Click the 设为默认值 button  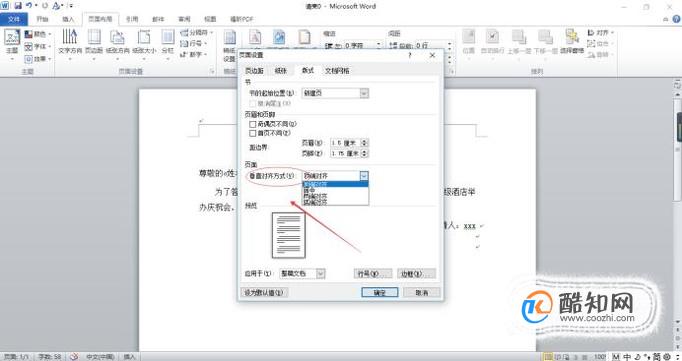pyautogui.click(x=264, y=293)
